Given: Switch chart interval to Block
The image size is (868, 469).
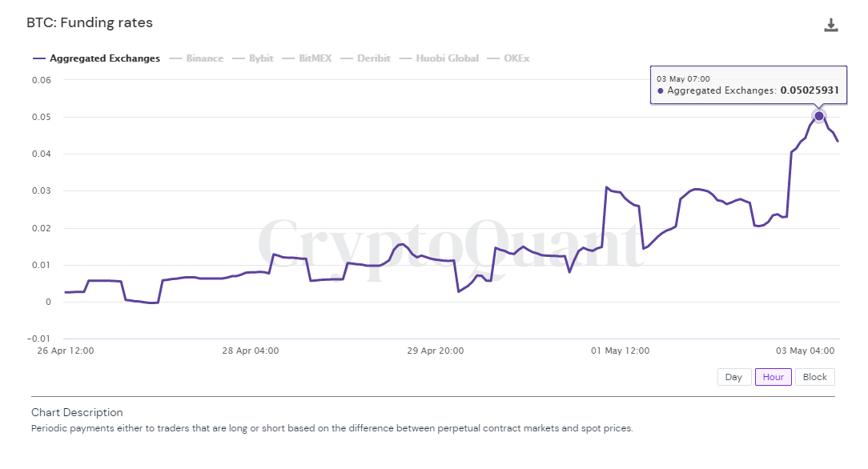Looking at the screenshot, I should tap(814, 377).
